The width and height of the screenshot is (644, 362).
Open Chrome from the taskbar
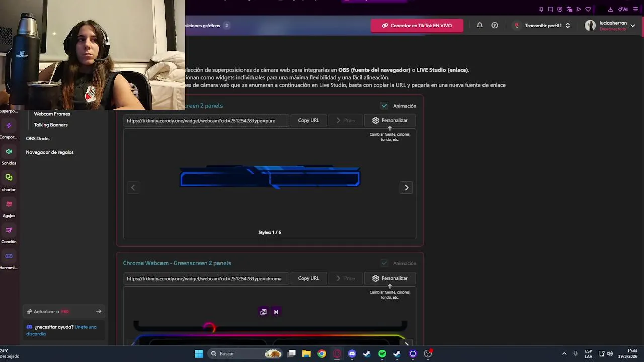pyautogui.click(x=321, y=354)
